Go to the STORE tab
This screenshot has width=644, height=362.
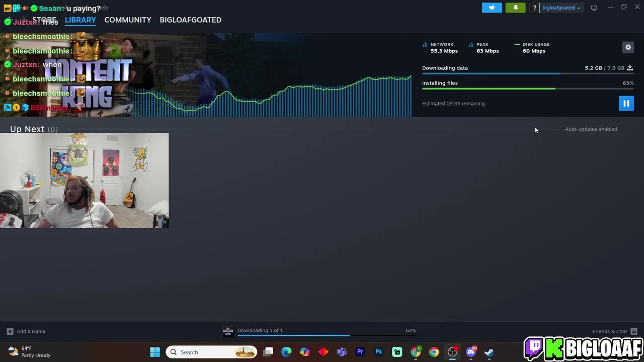pyautogui.click(x=44, y=20)
